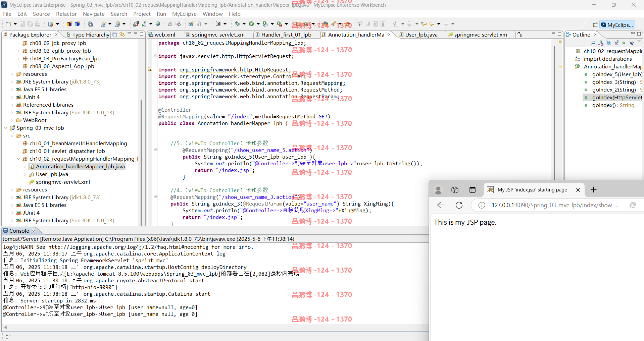Click the MyEclipse perspective button
The height and width of the screenshot is (341, 644).
tap(617, 25)
